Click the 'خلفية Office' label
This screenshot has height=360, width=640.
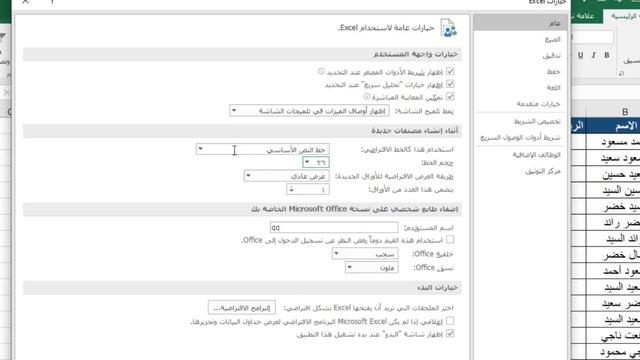coord(433,253)
